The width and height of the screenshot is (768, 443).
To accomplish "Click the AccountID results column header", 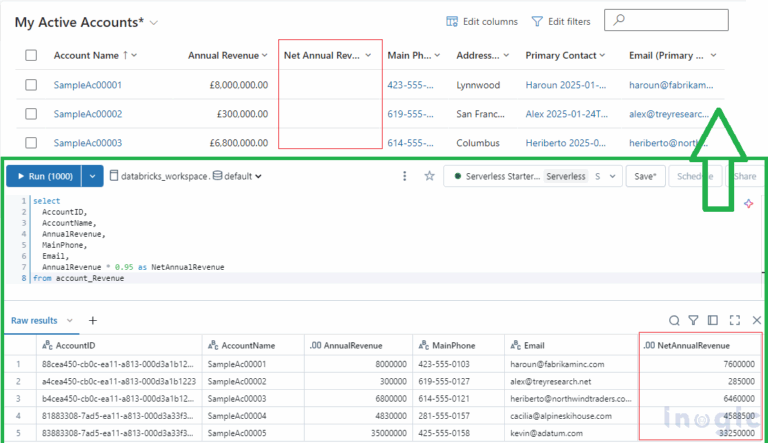I will [x=120, y=345].
